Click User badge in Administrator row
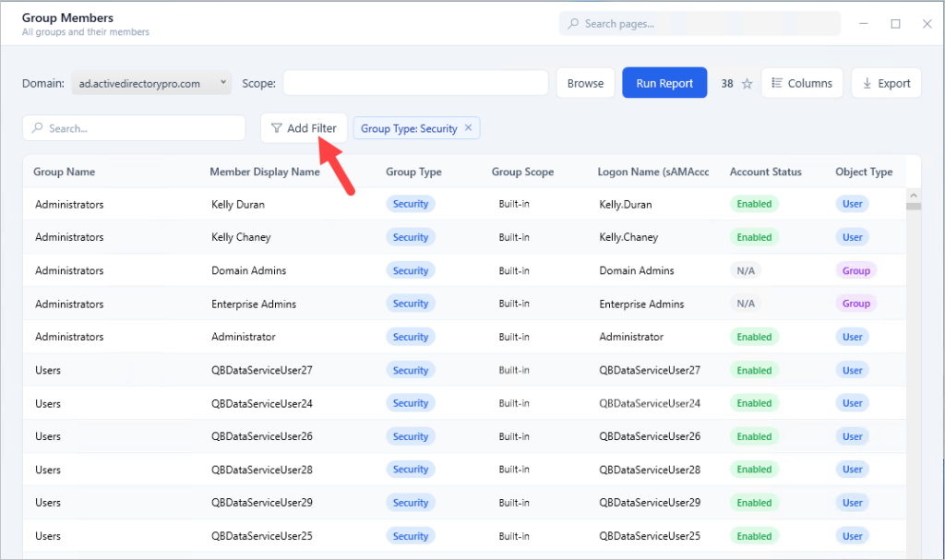This screenshot has width=945, height=560. point(852,337)
